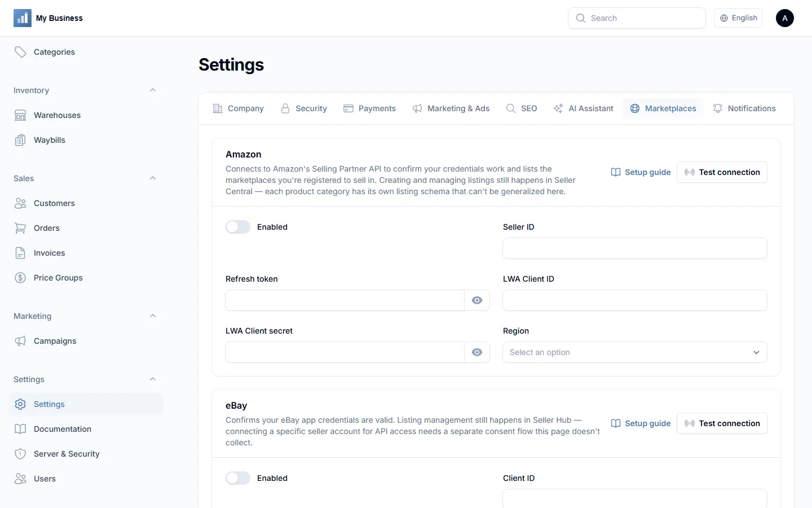Screen dimensions: 812x508
Task: Collapse the Marketing sidebar section
Action: pyautogui.click(x=153, y=316)
